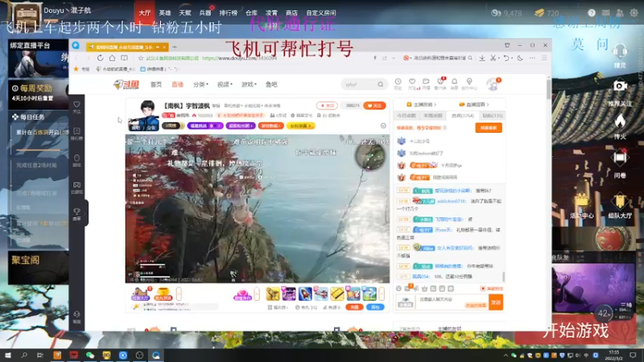Open Douyu follow list heart icon
The height and width of the screenshot is (362, 644).
pyautogui.click(x=412, y=84)
